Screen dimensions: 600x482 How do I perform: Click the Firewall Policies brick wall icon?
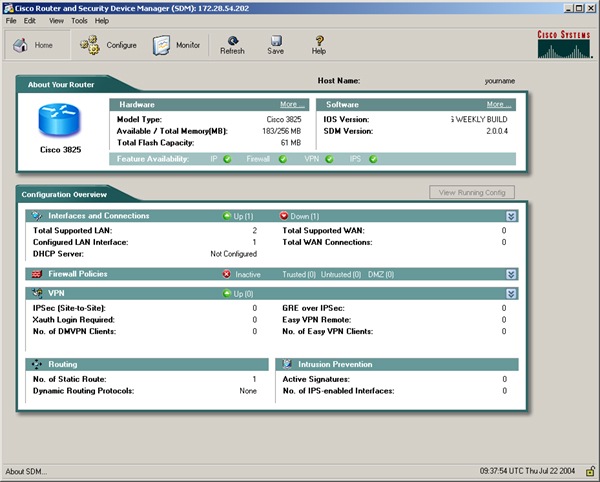pos(37,274)
